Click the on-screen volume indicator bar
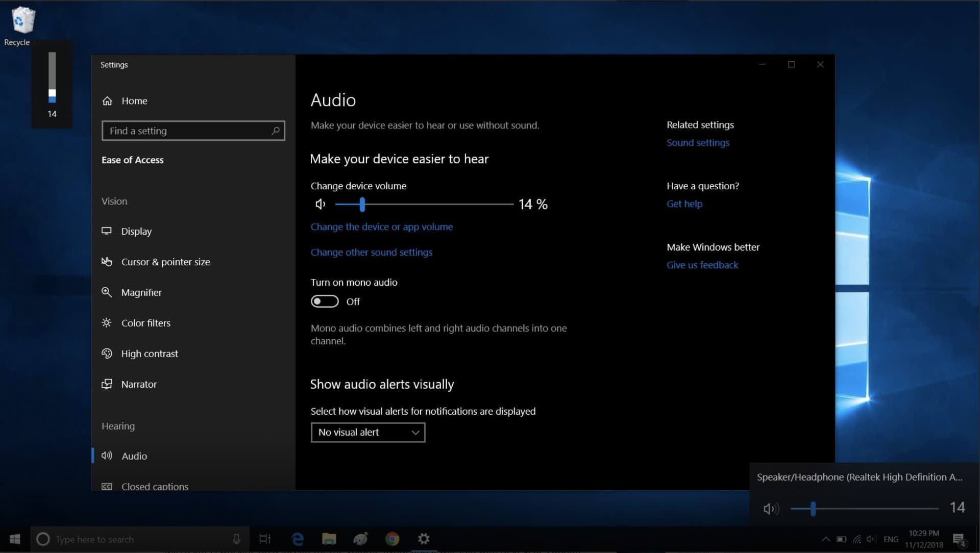This screenshot has width=980, height=553. 52,77
